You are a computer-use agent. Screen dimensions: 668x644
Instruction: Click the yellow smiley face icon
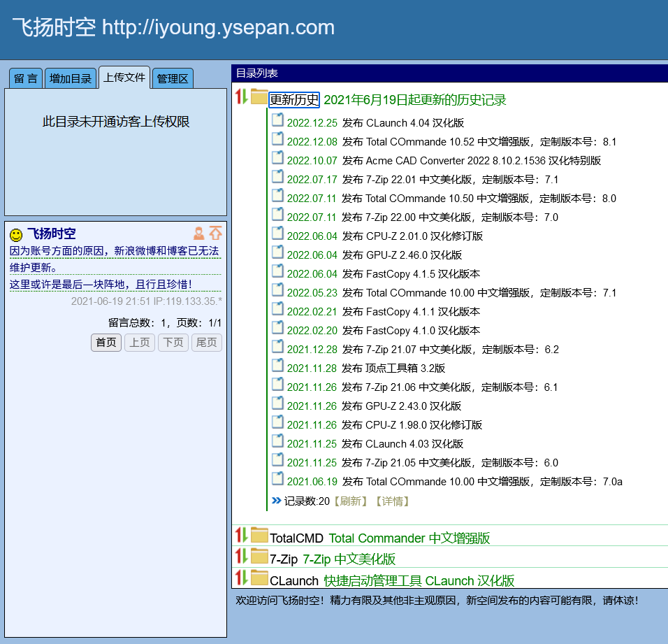click(16, 235)
